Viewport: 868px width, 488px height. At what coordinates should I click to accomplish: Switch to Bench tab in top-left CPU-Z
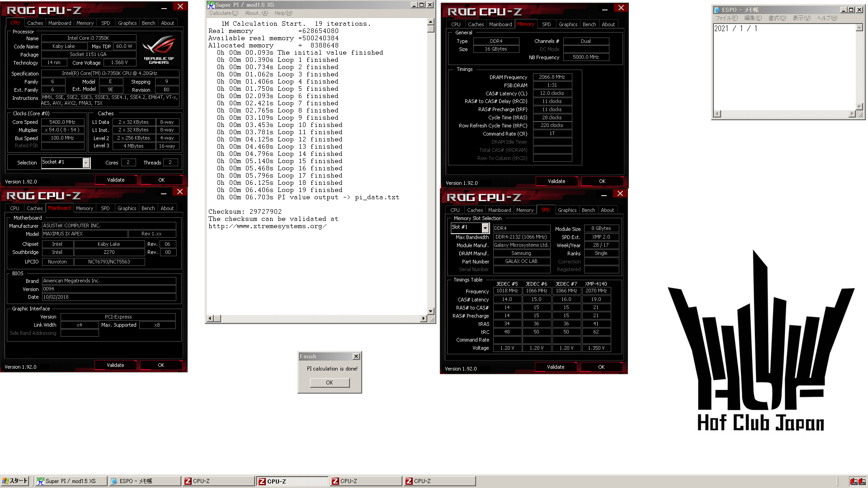coord(148,23)
